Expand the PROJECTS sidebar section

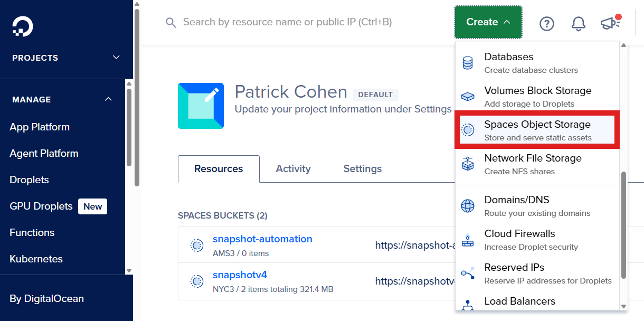[117, 58]
